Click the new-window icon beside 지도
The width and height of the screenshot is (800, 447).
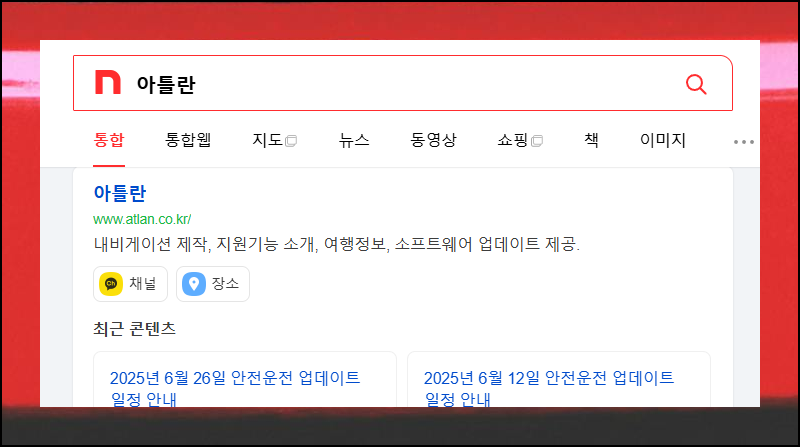291,141
